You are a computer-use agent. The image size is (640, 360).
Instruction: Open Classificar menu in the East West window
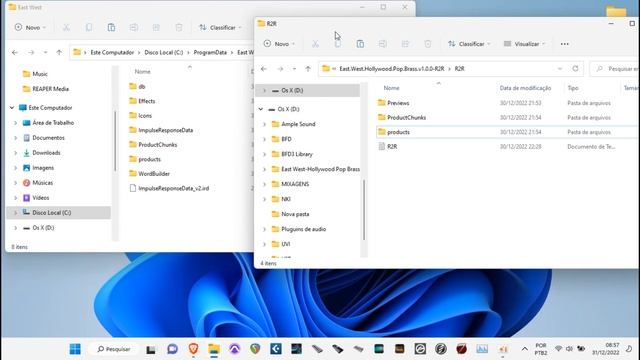coord(220,27)
